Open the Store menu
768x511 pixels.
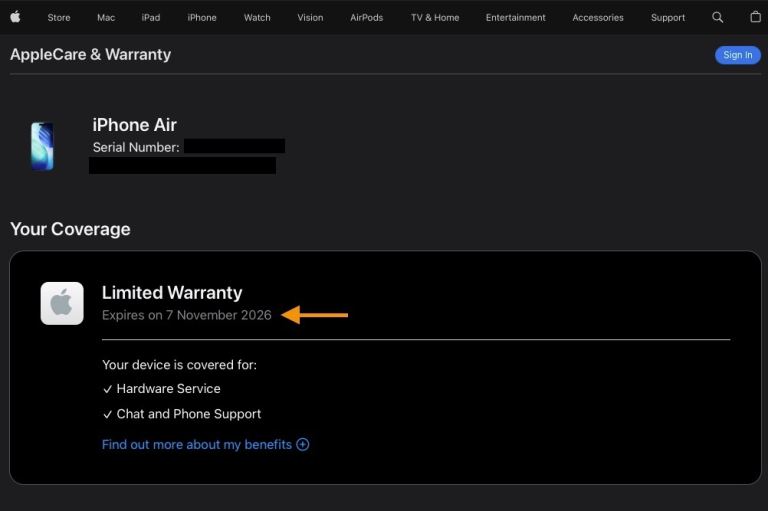[59, 18]
